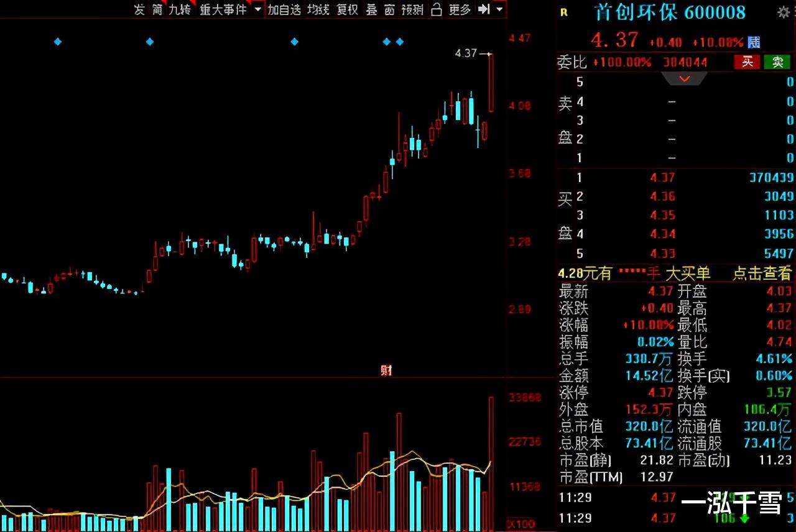Click the 跌停 price 3.57
The height and width of the screenshot is (532, 796).
point(780,392)
